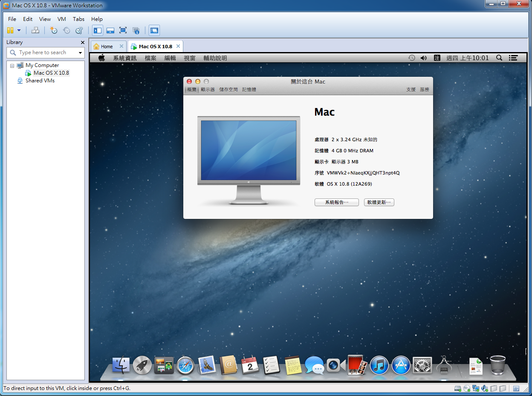The height and width of the screenshot is (396, 532).
Task: Open Launchpad from the dock
Action: coord(142,365)
